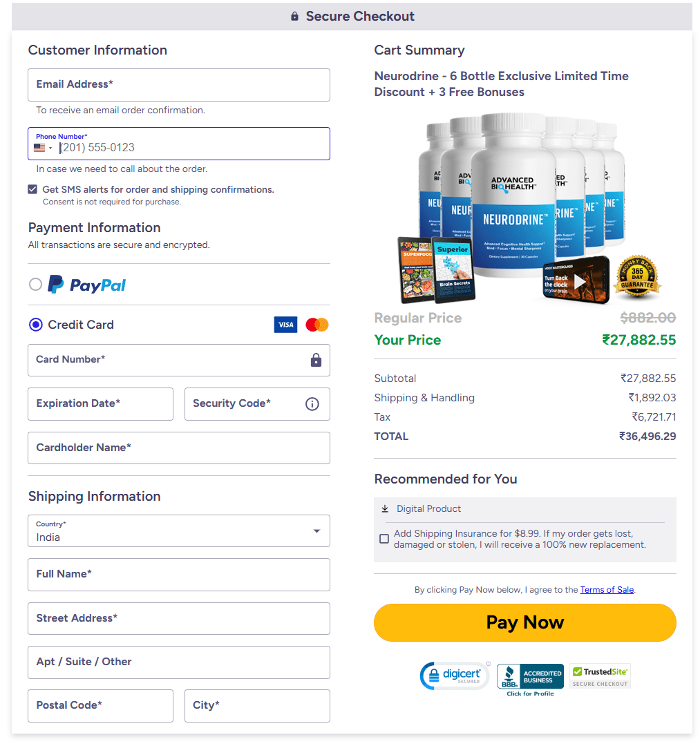Click the Email Address input field

point(178,85)
